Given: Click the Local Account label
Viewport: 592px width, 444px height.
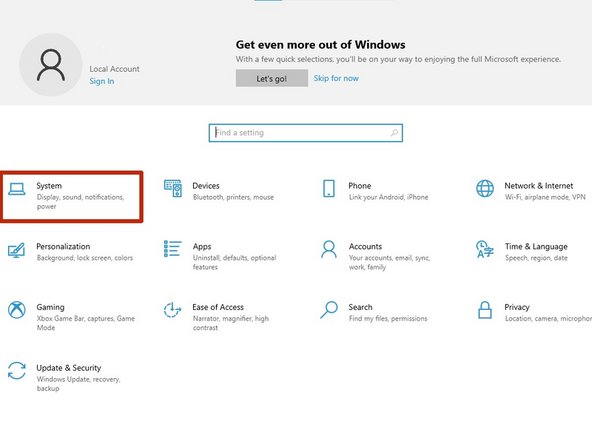Looking at the screenshot, I should coord(114,69).
